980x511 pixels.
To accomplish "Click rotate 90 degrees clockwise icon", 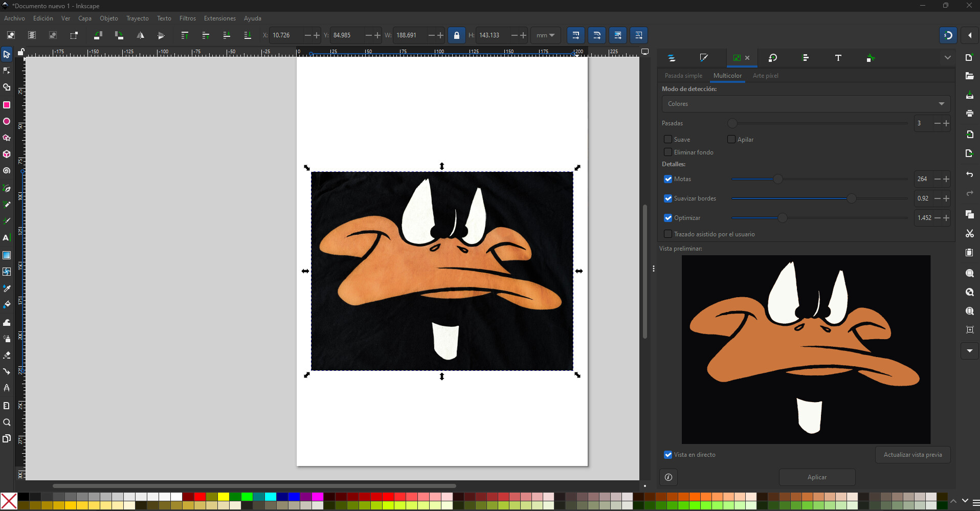I will [119, 35].
